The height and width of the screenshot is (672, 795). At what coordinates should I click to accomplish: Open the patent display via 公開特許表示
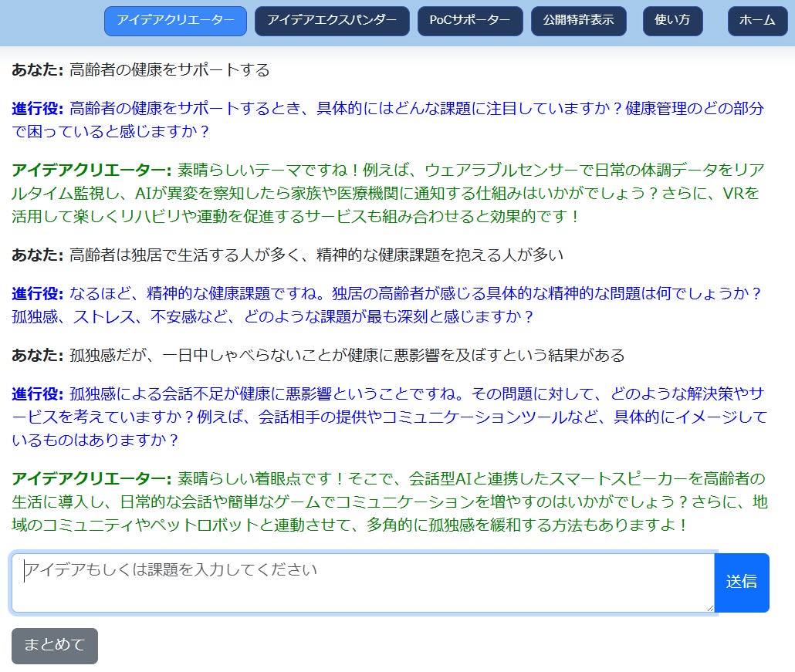[579, 21]
